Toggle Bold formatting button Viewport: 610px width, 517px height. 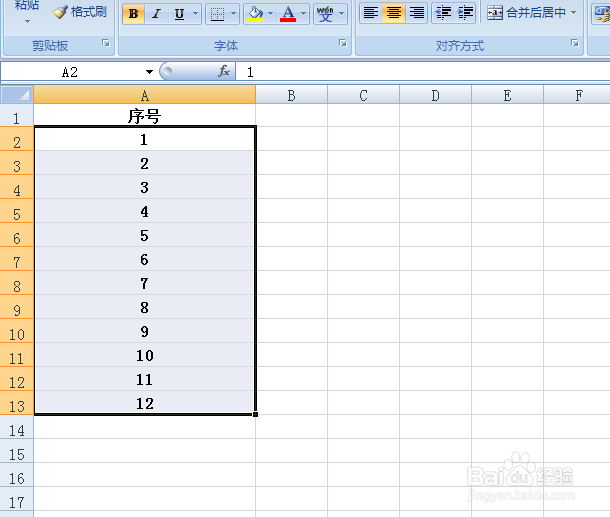point(133,14)
